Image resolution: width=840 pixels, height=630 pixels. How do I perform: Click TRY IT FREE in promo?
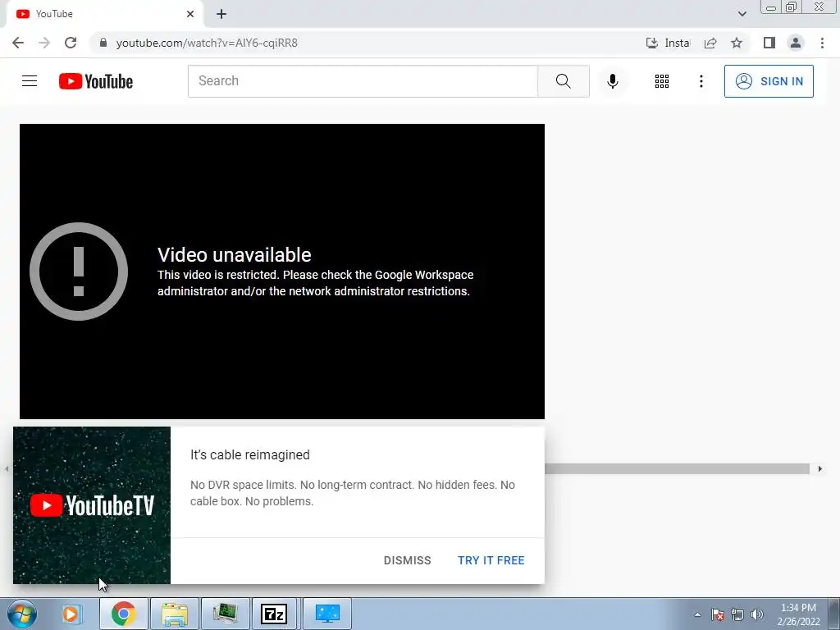click(x=491, y=560)
